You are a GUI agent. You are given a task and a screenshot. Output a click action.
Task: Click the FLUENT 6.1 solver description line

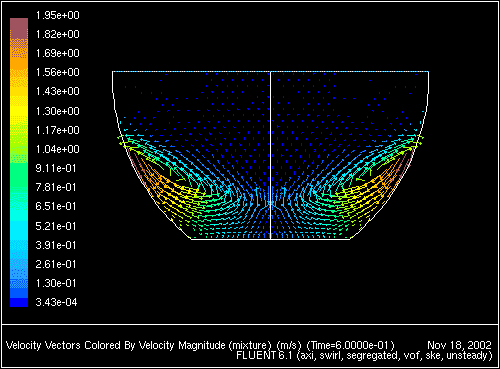[x=364, y=356]
